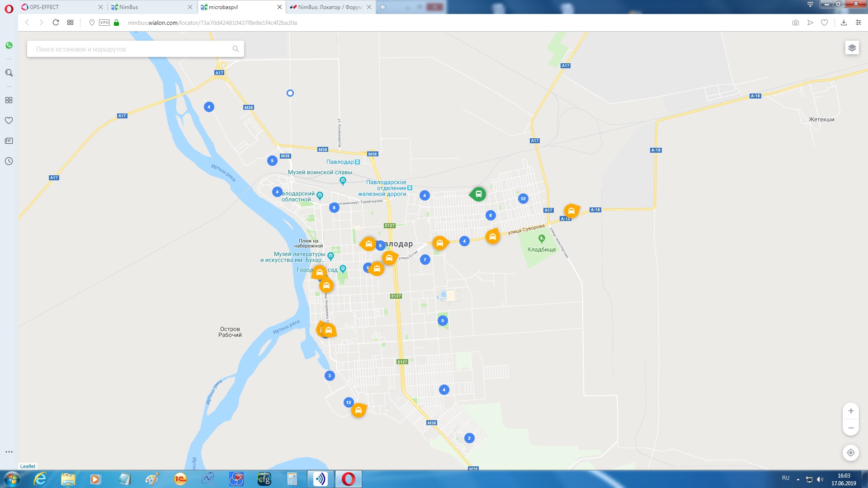Add page to bookmarks heart icon
The width and height of the screenshot is (868, 488).
coord(824,23)
